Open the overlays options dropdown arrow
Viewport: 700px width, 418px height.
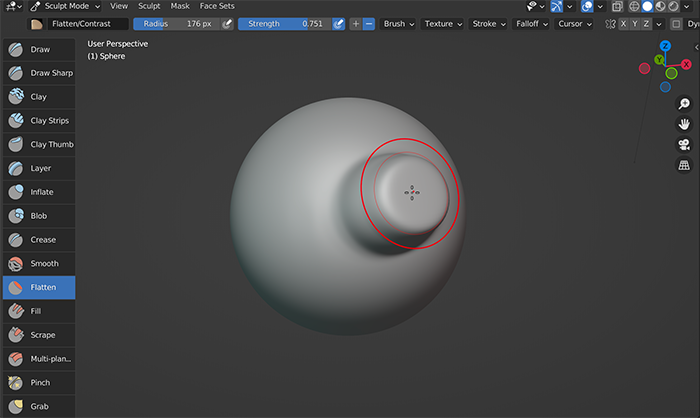[x=600, y=7]
